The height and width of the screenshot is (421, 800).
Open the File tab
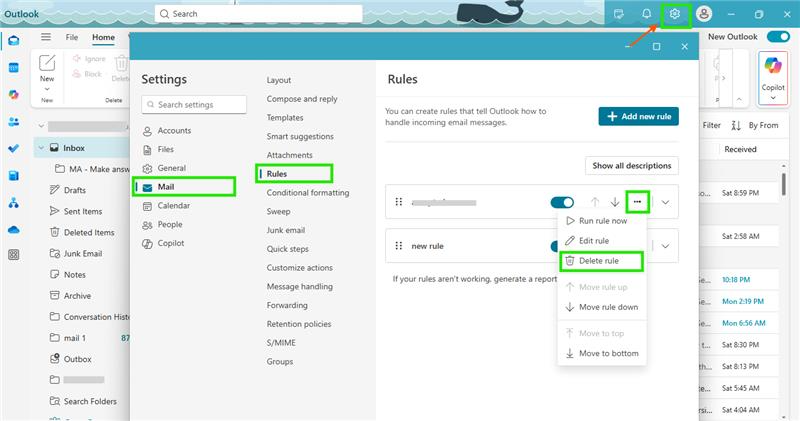coord(72,37)
